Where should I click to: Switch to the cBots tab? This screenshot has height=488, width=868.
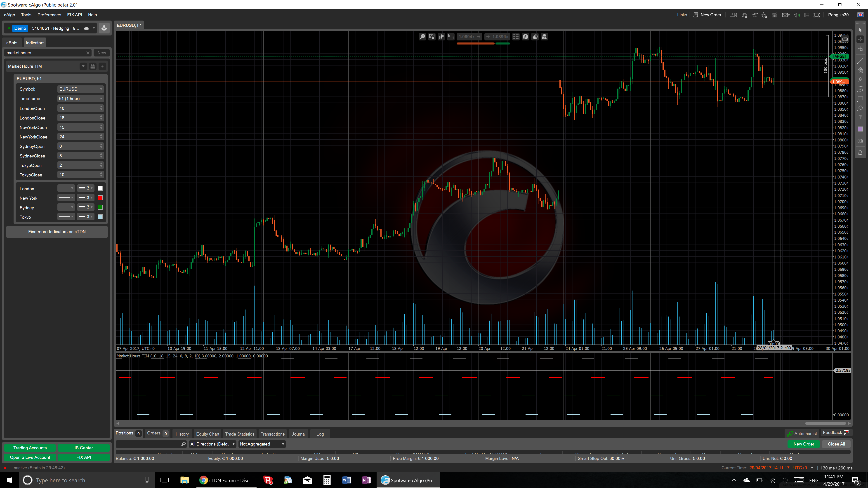click(x=12, y=43)
